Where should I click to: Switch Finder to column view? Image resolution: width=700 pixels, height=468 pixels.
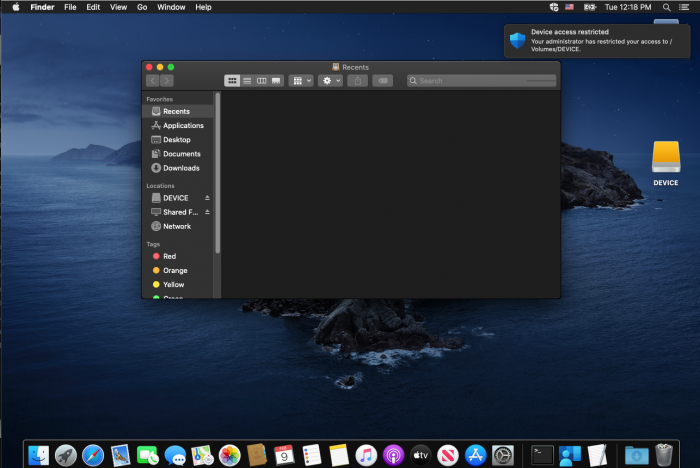click(261, 80)
